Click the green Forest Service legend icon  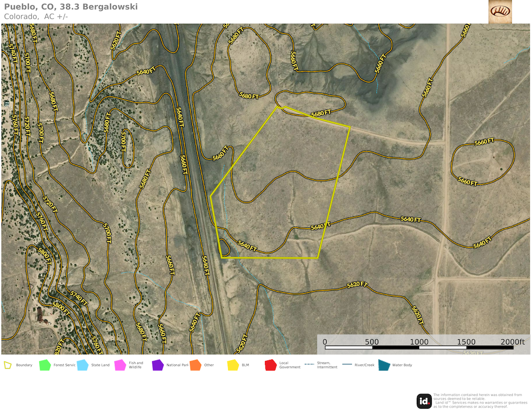click(x=45, y=365)
